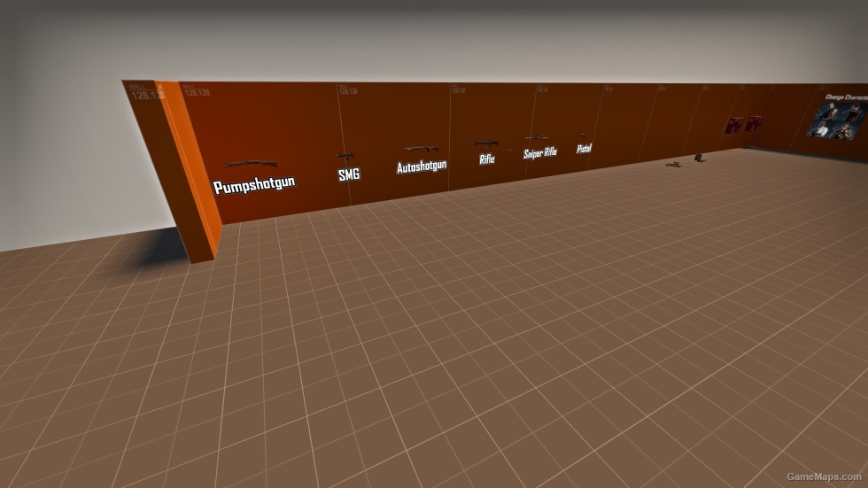The width and height of the screenshot is (868, 488).
Task: Grab the autoshotgun weapon model
Action: (422, 150)
